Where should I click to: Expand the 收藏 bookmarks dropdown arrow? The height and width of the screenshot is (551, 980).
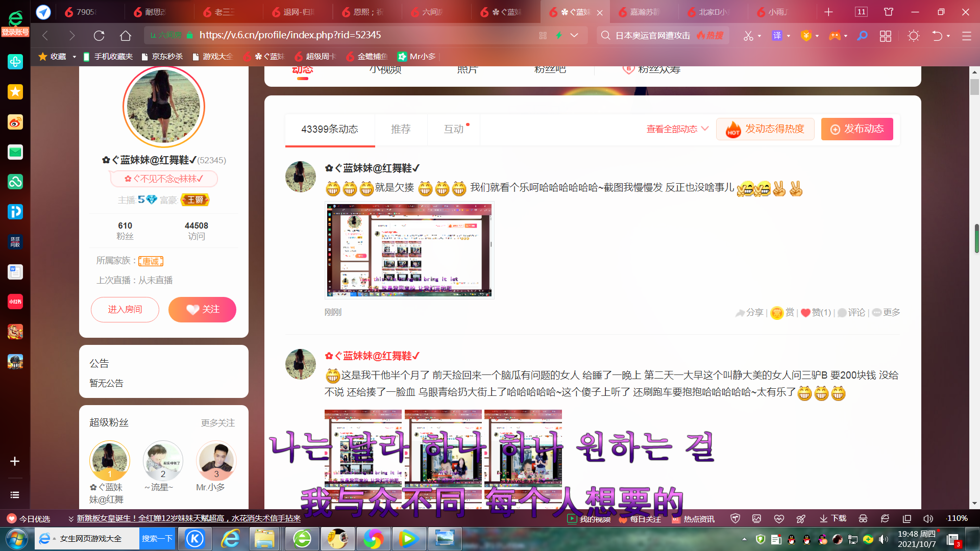pos(74,57)
